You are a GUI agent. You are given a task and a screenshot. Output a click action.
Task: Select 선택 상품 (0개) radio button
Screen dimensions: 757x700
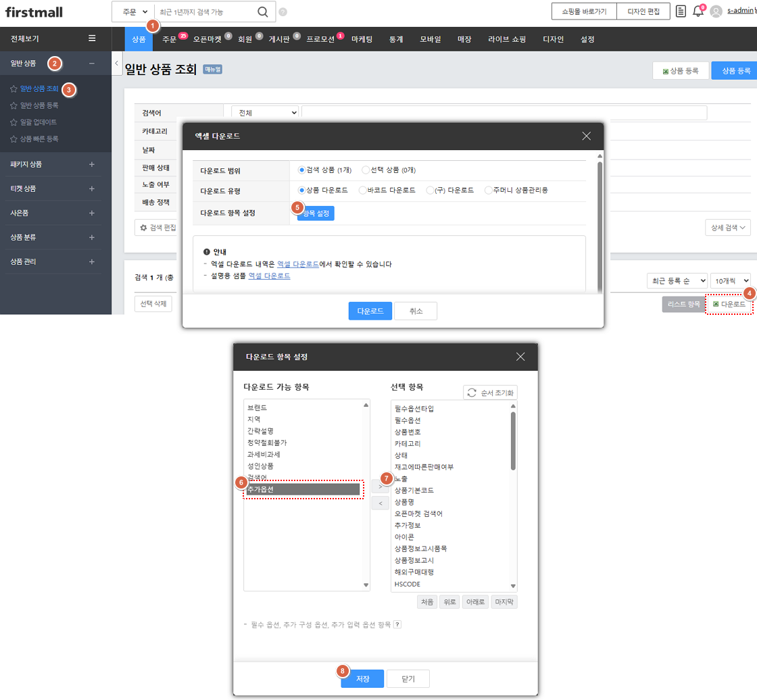coord(366,170)
